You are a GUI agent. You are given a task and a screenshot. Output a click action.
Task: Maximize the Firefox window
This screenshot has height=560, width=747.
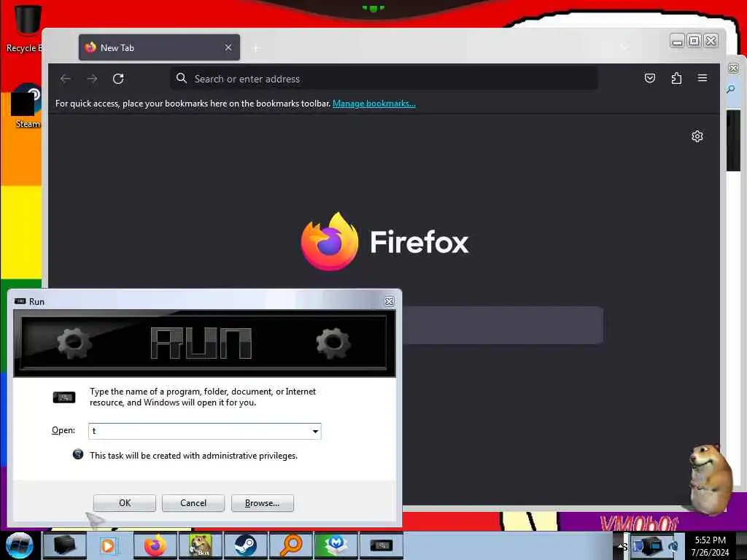694,41
